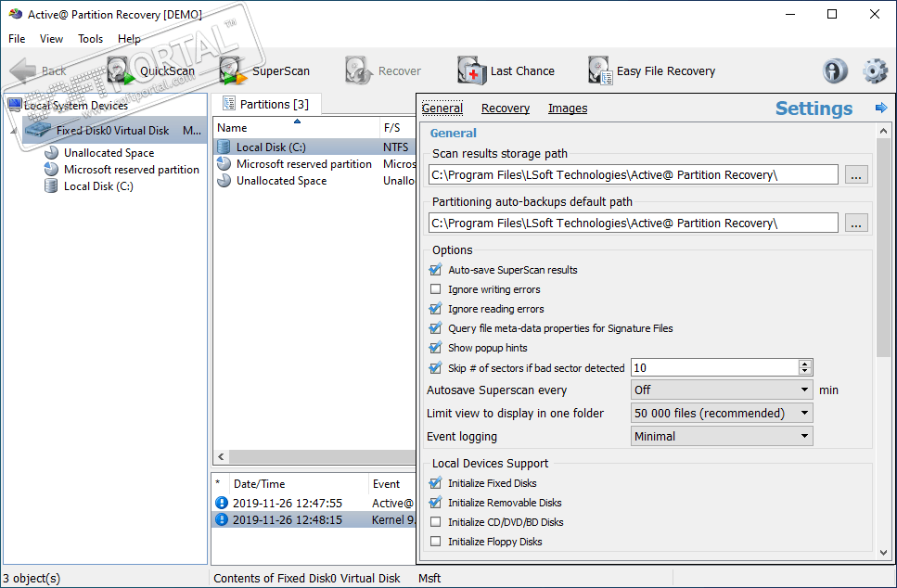Browse for scan results storage path

[856, 175]
